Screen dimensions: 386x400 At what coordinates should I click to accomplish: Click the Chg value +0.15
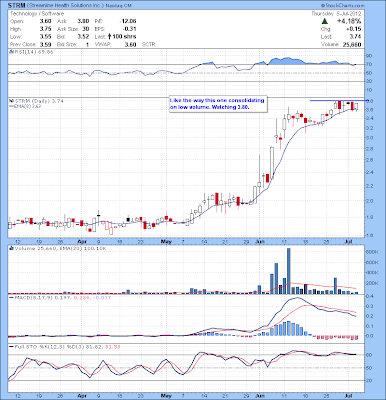(x=354, y=29)
